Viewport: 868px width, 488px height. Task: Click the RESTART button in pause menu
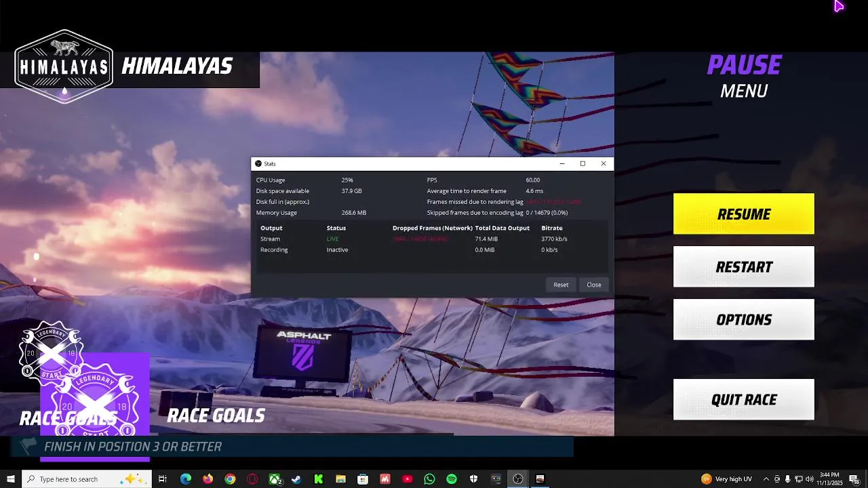744,267
